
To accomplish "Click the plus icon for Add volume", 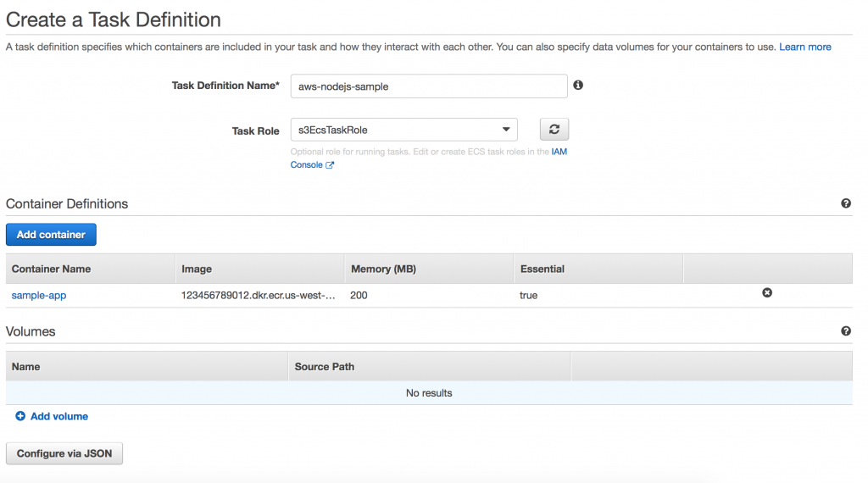I will [20, 416].
